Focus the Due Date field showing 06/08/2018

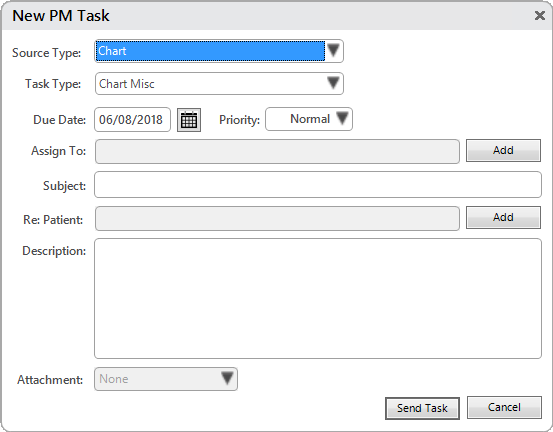133,120
